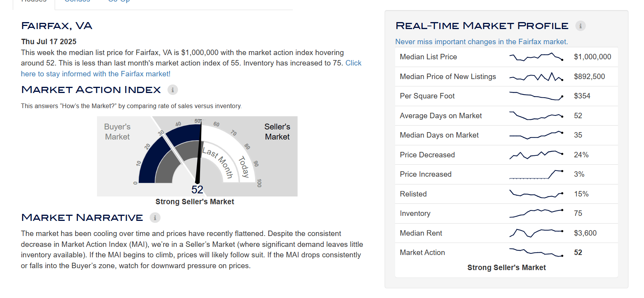The width and height of the screenshot is (644, 298).
Task: Click info icon beside Market Action Index
Action: click(173, 90)
